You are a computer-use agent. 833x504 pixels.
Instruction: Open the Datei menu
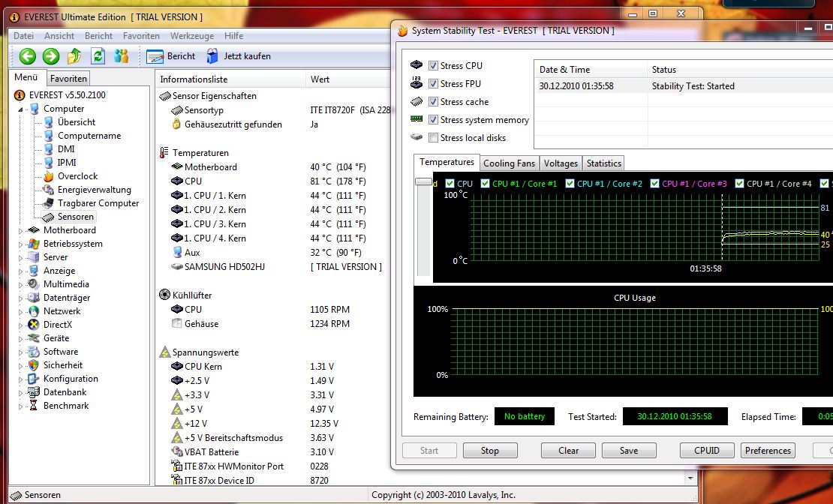point(23,36)
